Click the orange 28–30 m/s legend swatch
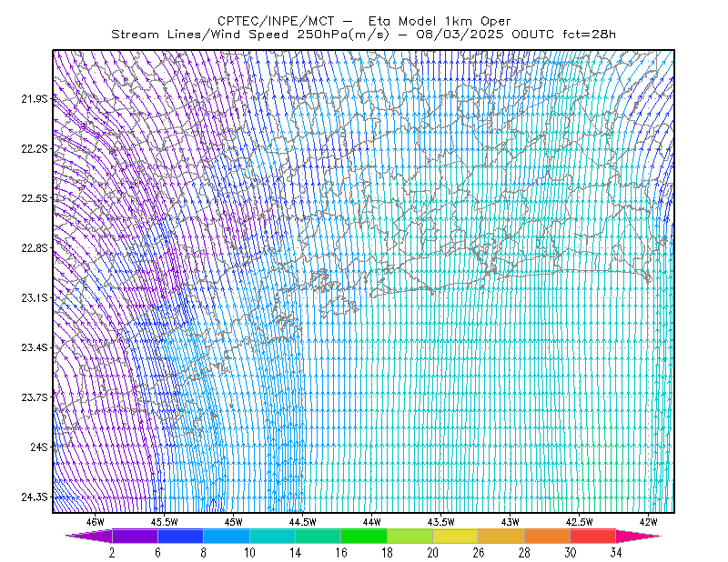Viewport: 728px width, 562px height. [x=547, y=536]
